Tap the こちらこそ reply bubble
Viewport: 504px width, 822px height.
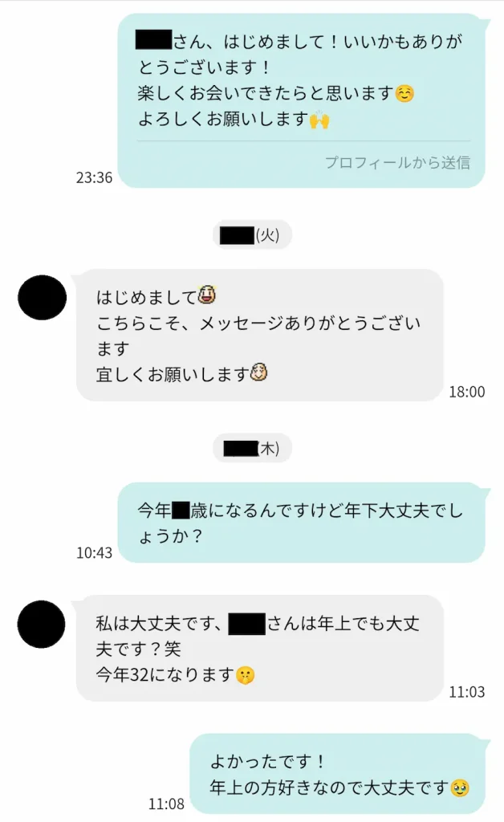pyautogui.click(x=260, y=335)
